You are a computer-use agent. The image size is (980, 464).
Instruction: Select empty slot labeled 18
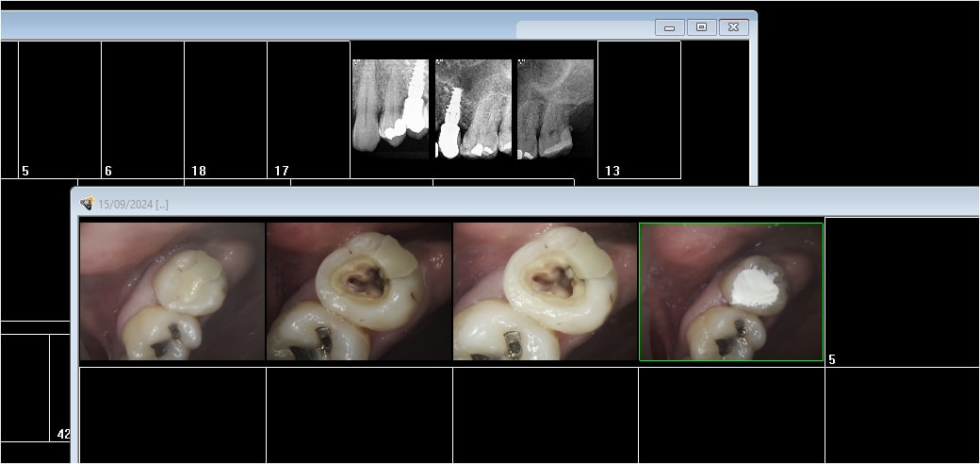pos(225,108)
